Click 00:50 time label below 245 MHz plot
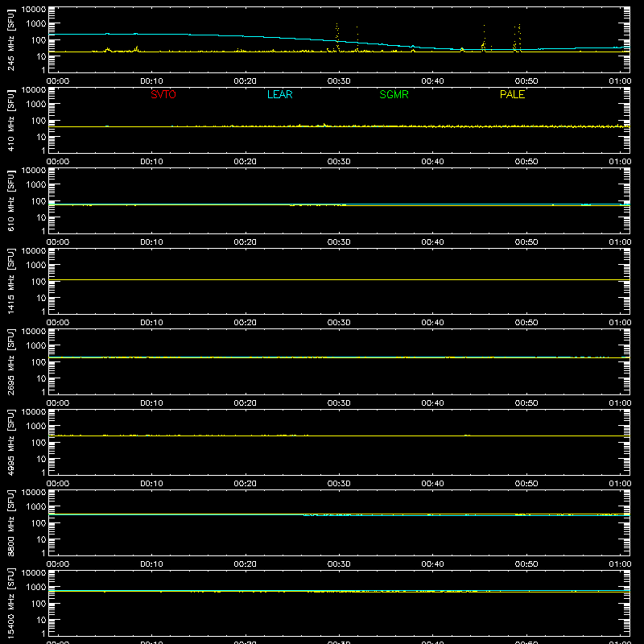Image resolution: width=644 pixels, height=644 pixels. pos(526,81)
